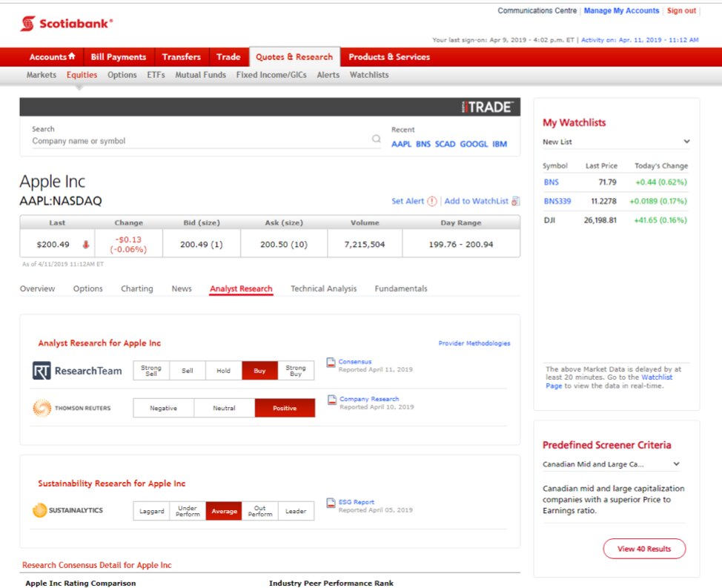Click the Thomson Reuters logo
The image size is (722, 588).
point(72,408)
